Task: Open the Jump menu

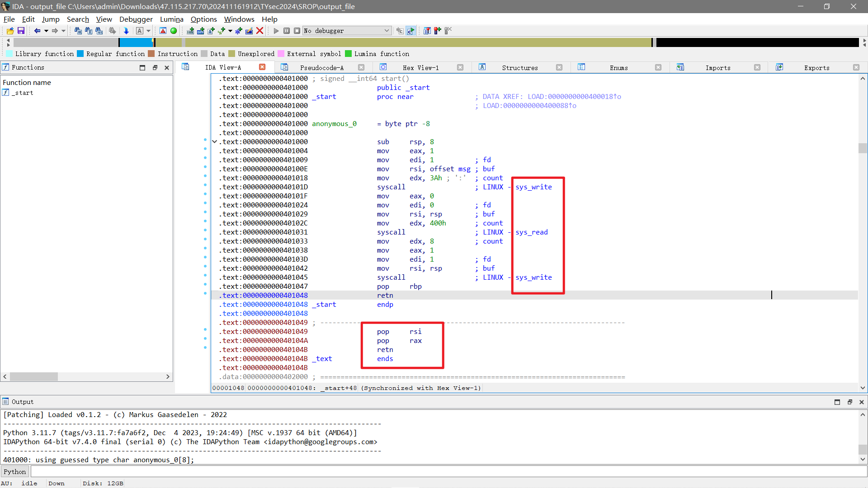Action: pos(51,19)
